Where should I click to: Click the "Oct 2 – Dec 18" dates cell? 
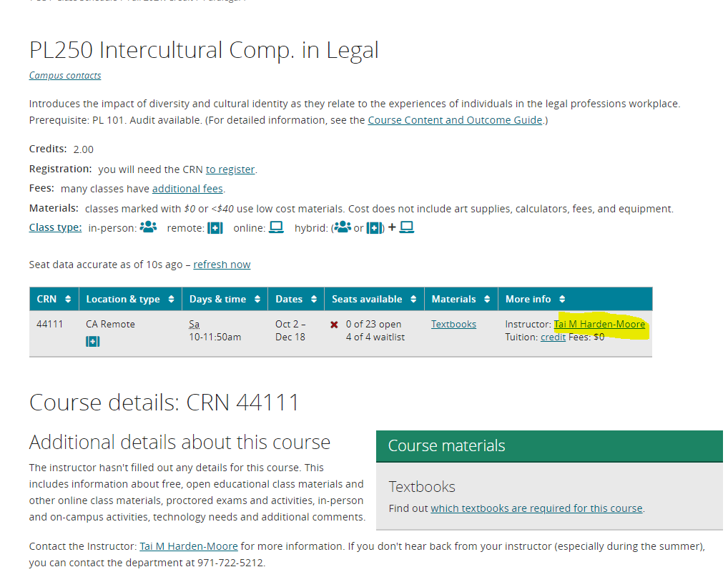pyautogui.click(x=290, y=330)
